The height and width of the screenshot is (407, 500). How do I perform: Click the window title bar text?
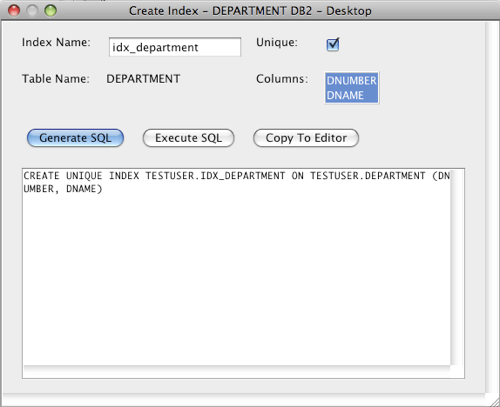pyautogui.click(x=250, y=11)
